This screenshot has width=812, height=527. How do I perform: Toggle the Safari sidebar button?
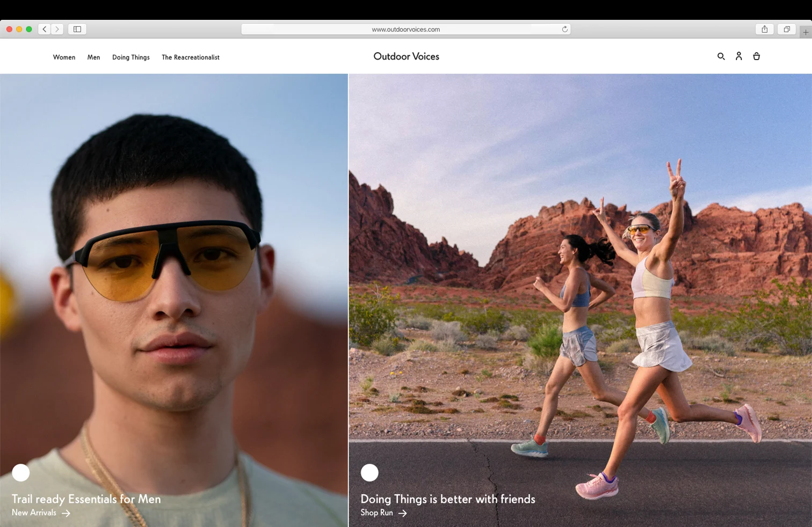point(77,29)
